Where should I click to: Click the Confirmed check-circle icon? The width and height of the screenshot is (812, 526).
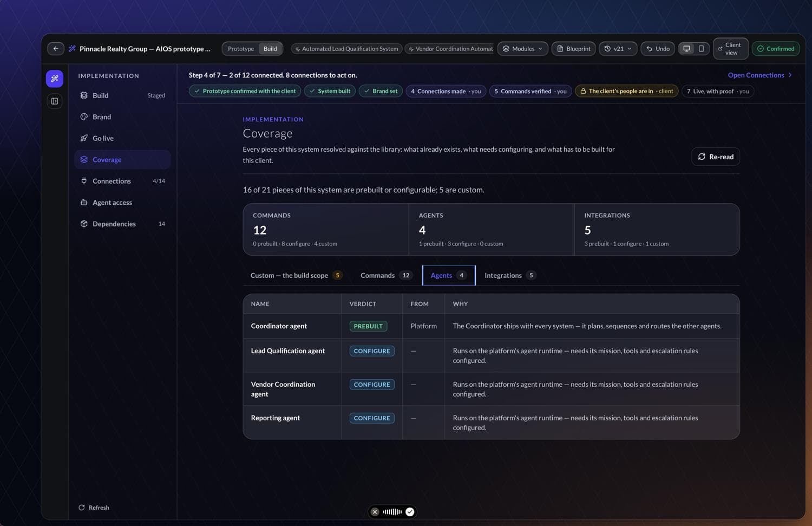[x=761, y=49]
